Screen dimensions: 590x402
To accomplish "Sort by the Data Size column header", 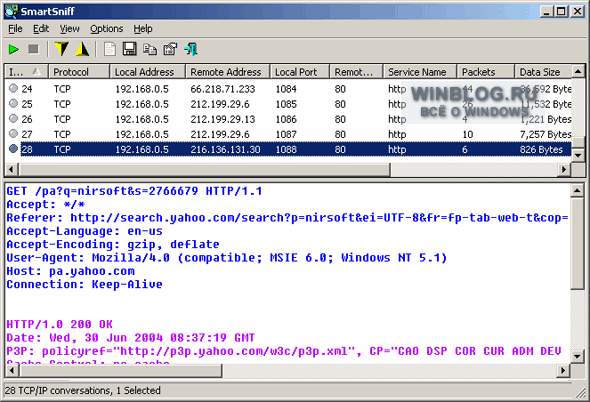I will (x=543, y=72).
